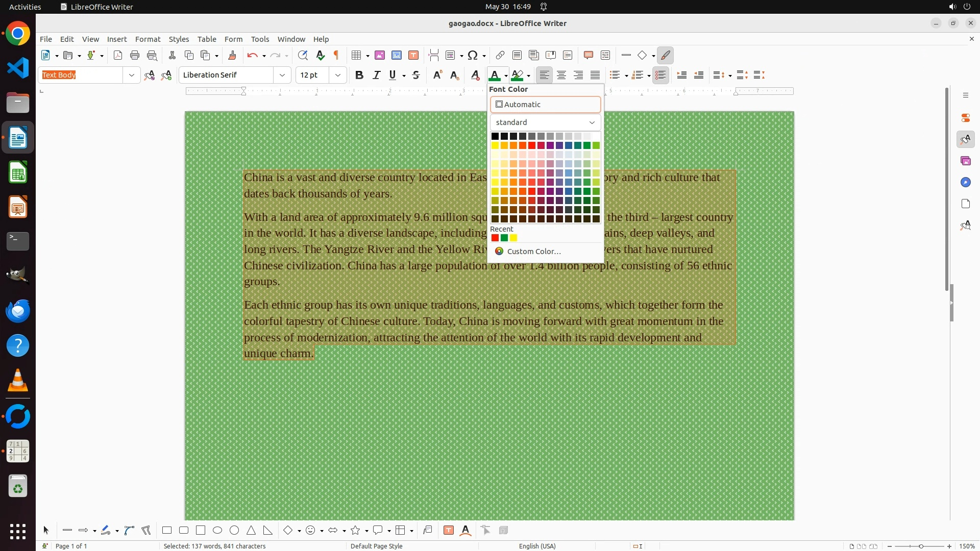
Task: Click the Clone Formatting paintbrush icon
Action: coord(232,56)
